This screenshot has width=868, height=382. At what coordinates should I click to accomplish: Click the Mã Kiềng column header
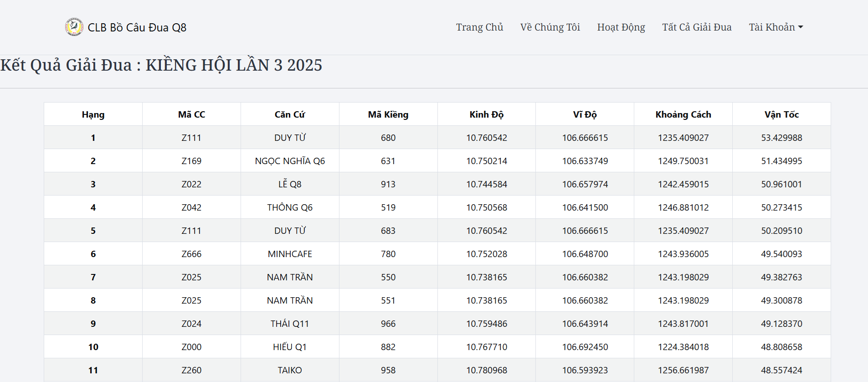click(388, 114)
